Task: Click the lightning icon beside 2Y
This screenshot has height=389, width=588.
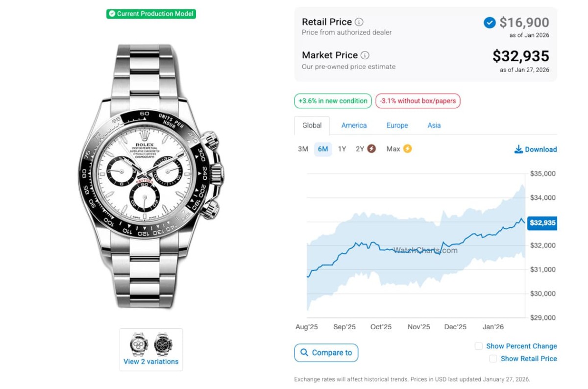Action: pos(371,149)
